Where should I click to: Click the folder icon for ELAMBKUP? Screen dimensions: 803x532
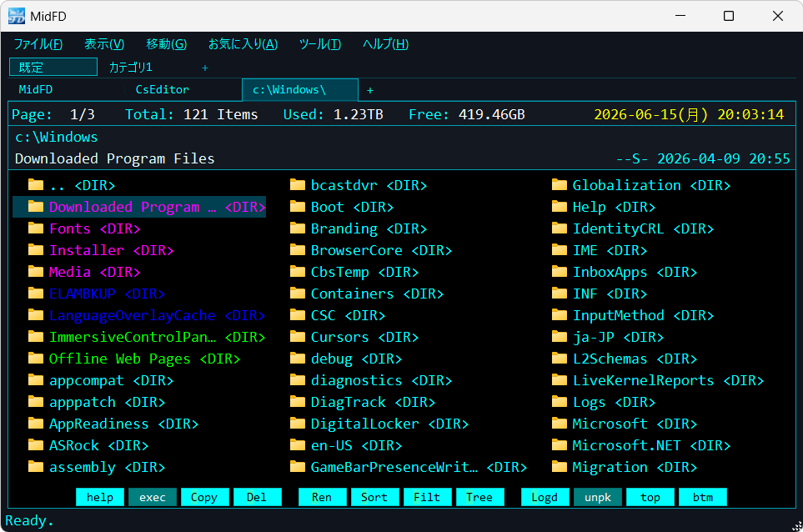(36, 294)
